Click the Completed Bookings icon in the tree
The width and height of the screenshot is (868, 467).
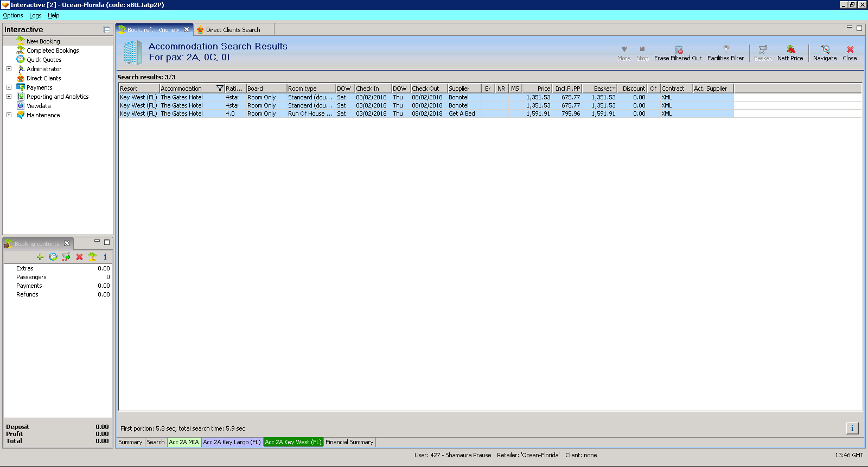(21, 50)
